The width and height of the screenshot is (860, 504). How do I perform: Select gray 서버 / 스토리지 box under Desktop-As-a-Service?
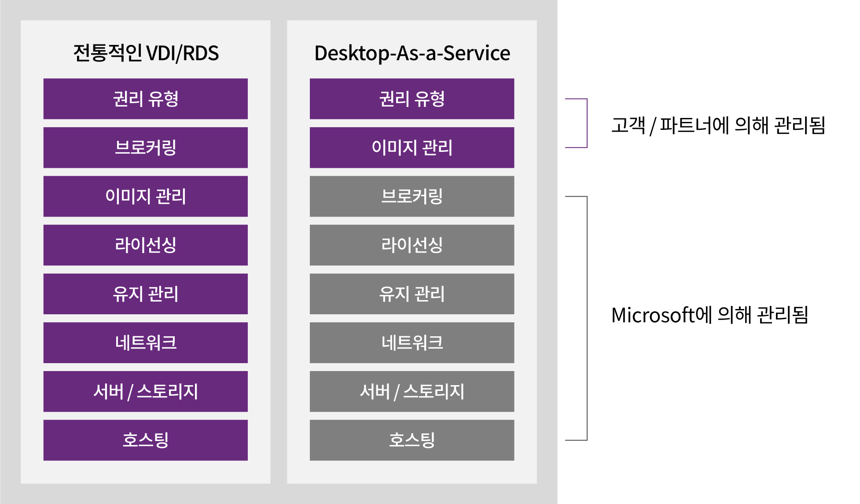coord(412,391)
